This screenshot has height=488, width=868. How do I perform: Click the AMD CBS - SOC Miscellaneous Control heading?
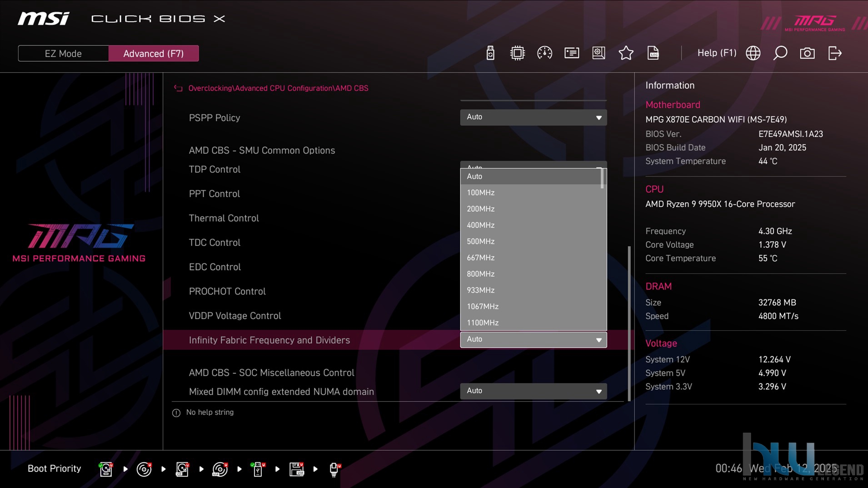click(x=271, y=373)
